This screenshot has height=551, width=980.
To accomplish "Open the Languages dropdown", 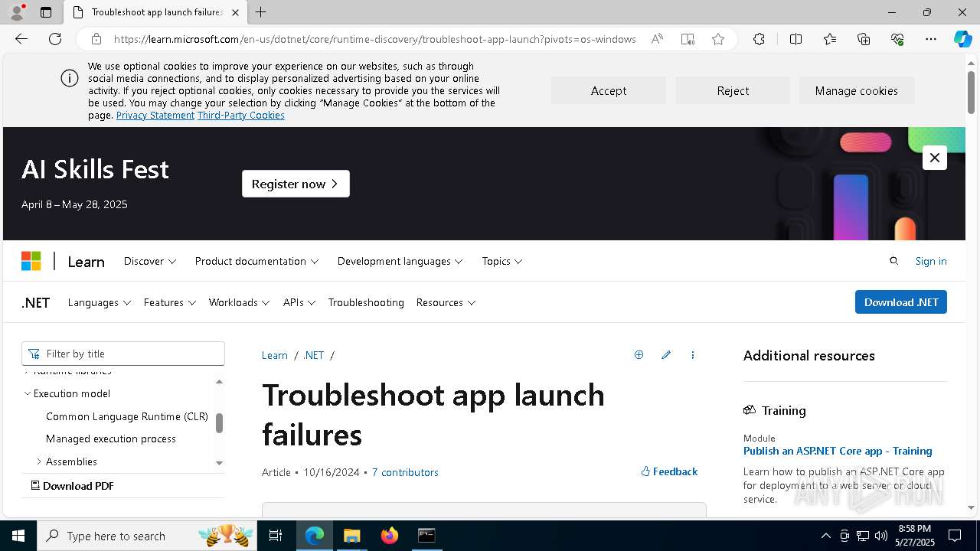I will (100, 302).
